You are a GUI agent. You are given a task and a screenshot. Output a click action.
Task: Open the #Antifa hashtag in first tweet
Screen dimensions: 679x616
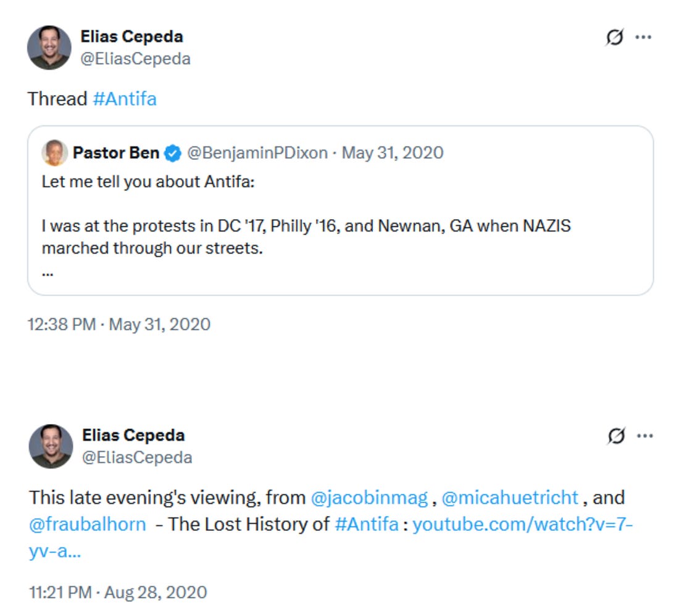coord(124,99)
